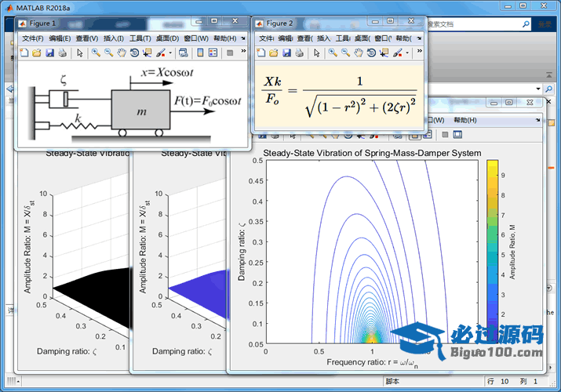Select Rotate 3D tool in Figure 2
The width and height of the screenshot is (561, 392).
coord(371,53)
